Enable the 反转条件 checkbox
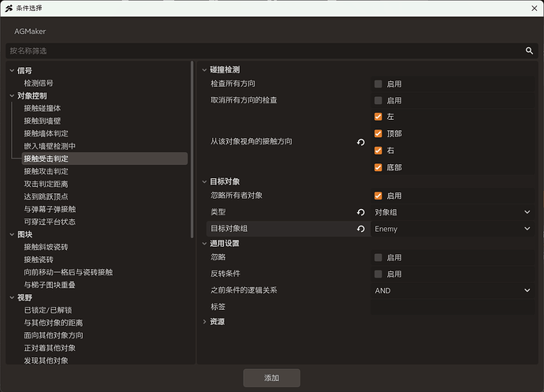 point(378,274)
